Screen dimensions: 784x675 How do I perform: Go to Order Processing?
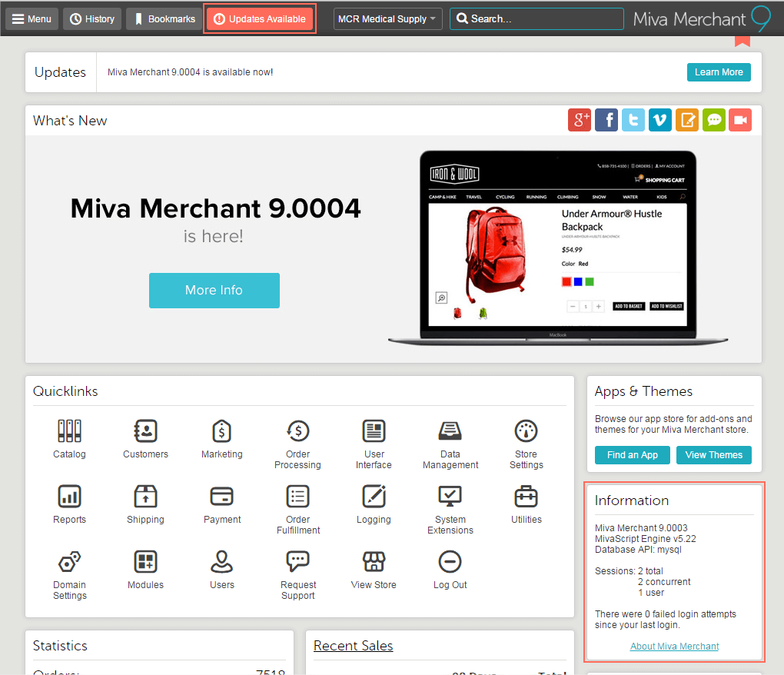click(298, 444)
